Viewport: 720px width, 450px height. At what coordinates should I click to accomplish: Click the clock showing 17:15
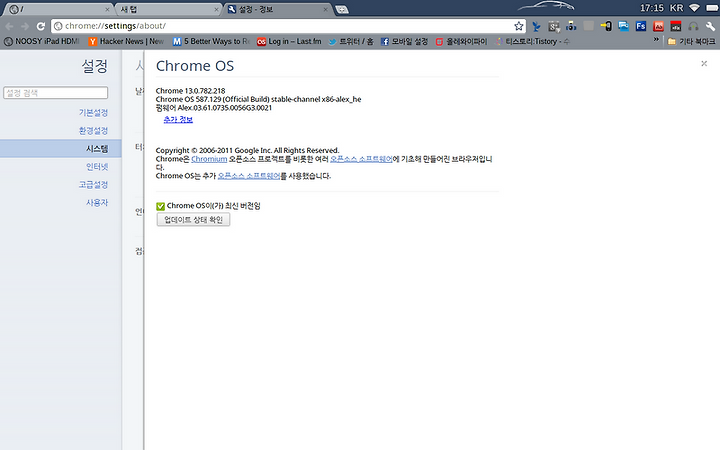coord(652,8)
